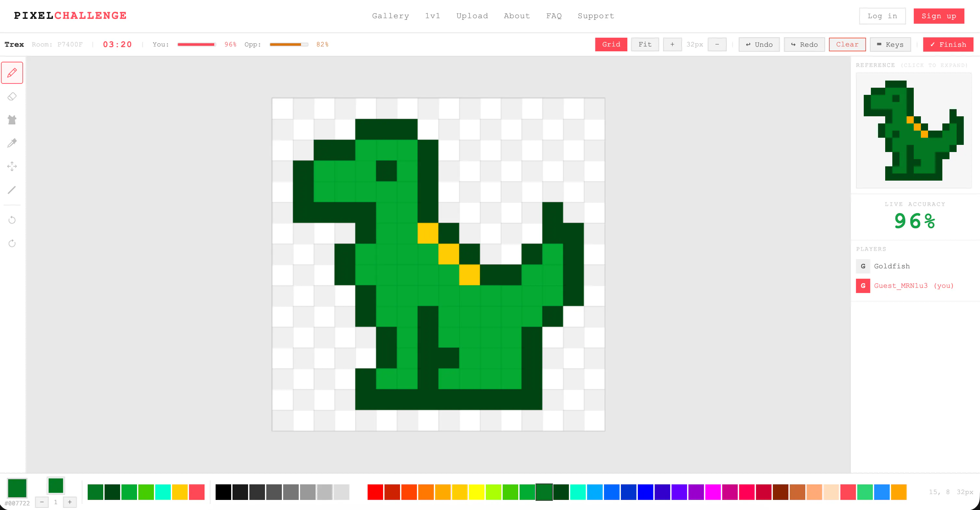Click the rotate counter-clockwise icon
Image resolution: width=980 pixels, height=510 pixels.
[x=12, y=220]
